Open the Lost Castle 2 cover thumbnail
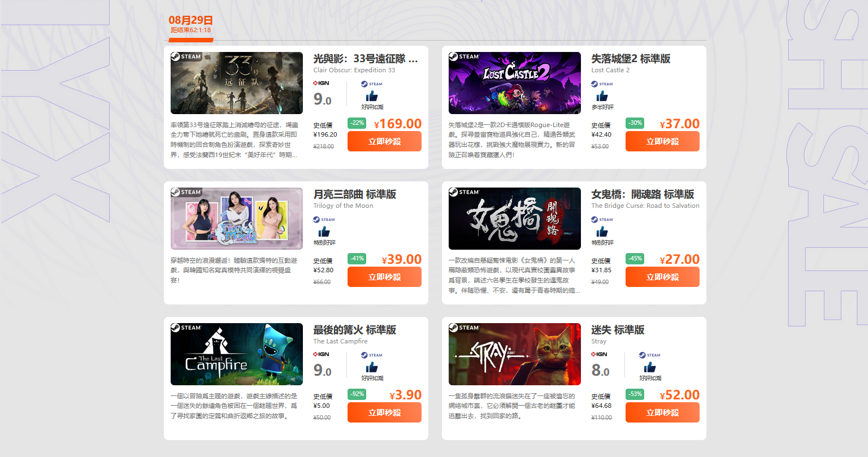868x457 pixels. click(x=515, y=83)
